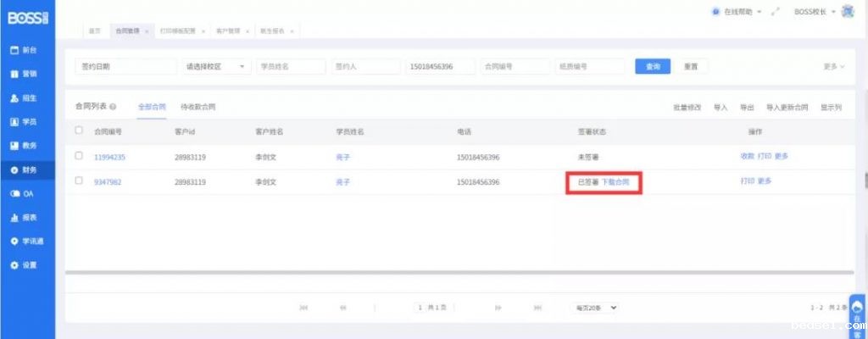Open the 报表 reports module
Viewport: 868px width, 339px height.
(x=23, y=217)
